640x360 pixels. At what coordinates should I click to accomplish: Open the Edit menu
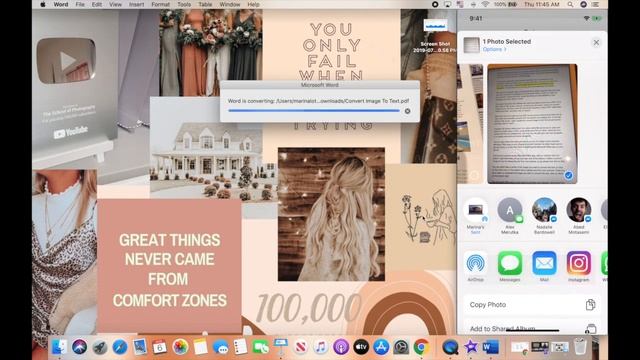[97, 4]
